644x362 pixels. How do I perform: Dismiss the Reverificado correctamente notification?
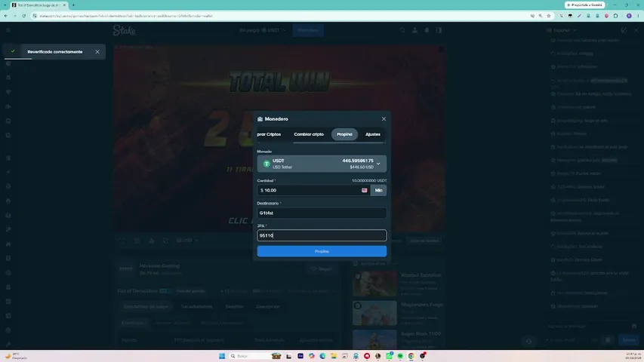point(97,52)
